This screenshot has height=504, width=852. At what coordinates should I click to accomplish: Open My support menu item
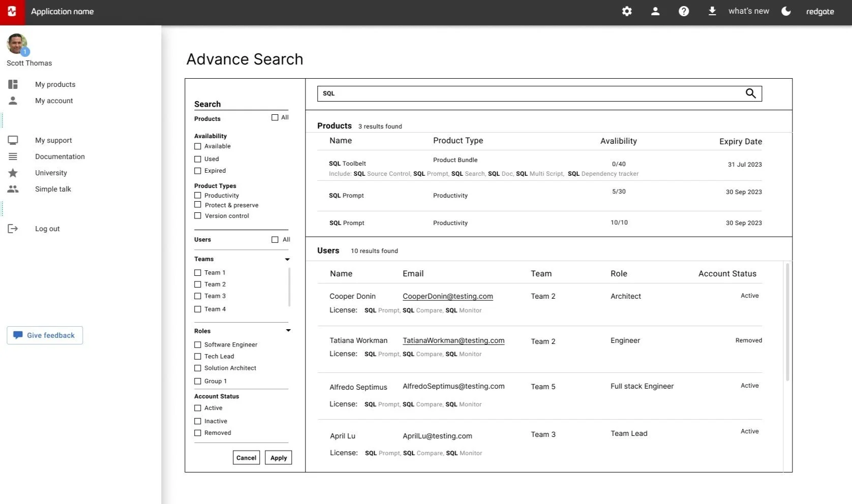(53, 140)
